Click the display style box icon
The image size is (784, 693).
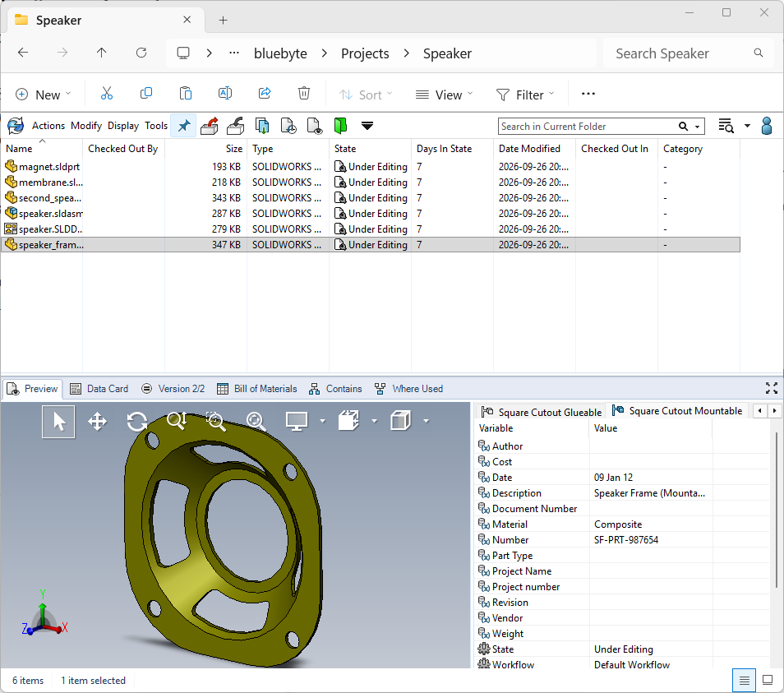click(400, 421)
